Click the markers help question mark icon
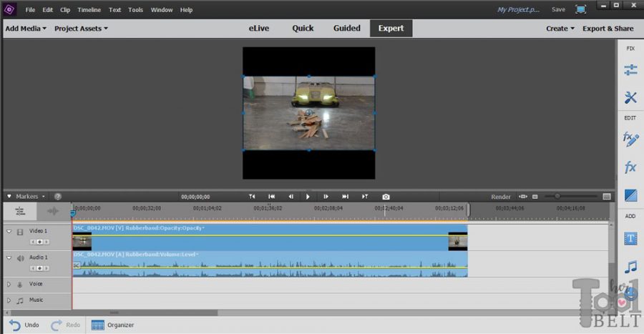 coord(58,197)
